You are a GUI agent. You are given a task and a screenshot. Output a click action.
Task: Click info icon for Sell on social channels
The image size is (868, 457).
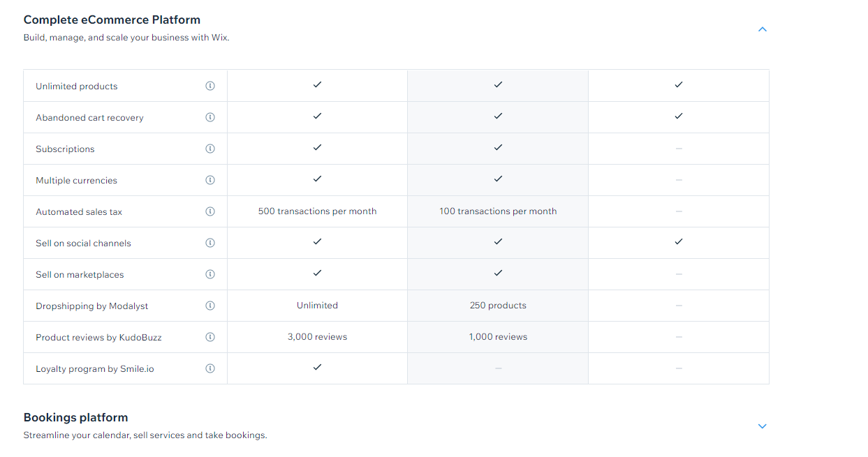[x=210, y=243]
